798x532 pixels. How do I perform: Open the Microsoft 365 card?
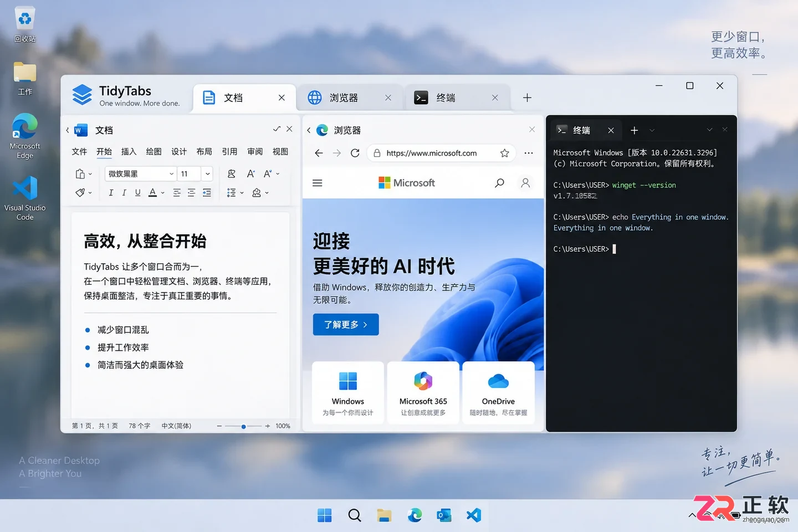tap(423, 392)
